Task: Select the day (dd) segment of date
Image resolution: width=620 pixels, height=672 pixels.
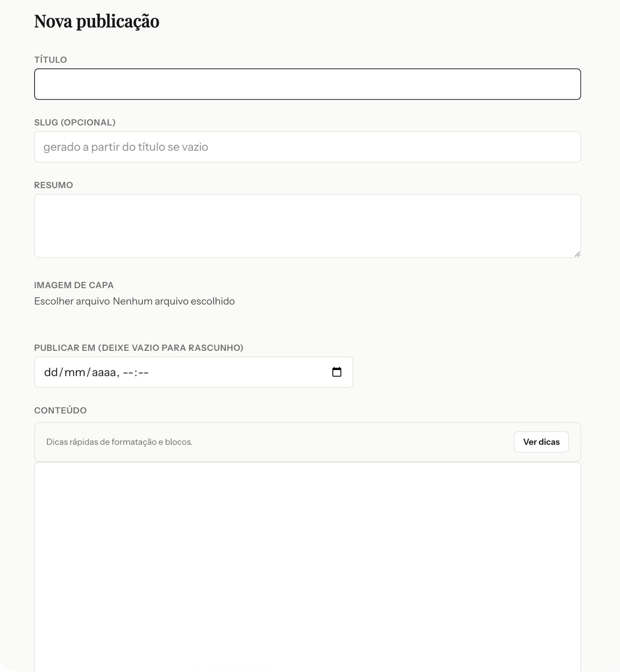Action: click(51, 373)
